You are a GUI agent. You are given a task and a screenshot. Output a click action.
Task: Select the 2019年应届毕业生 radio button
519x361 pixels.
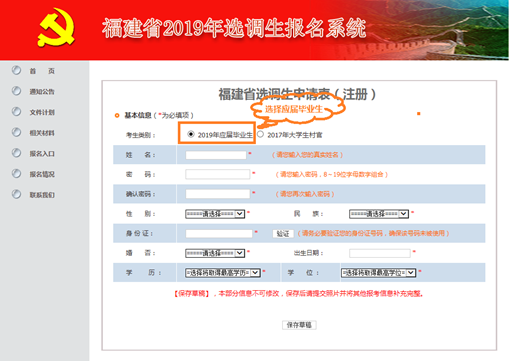[x=191, y=134]
